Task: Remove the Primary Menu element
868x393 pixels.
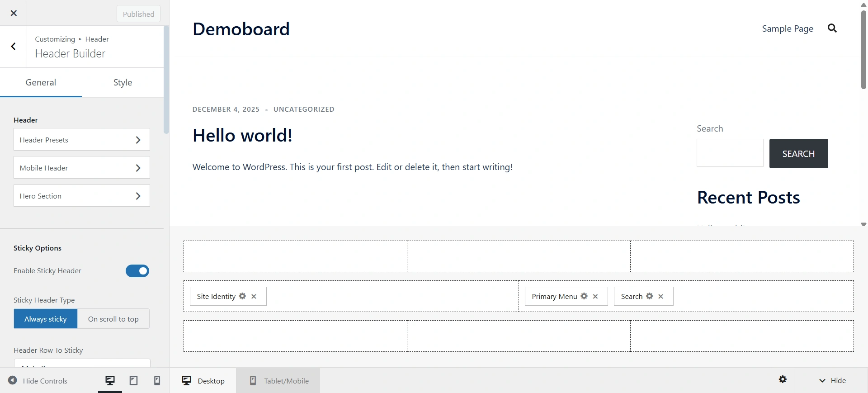Action: (595, 297)
